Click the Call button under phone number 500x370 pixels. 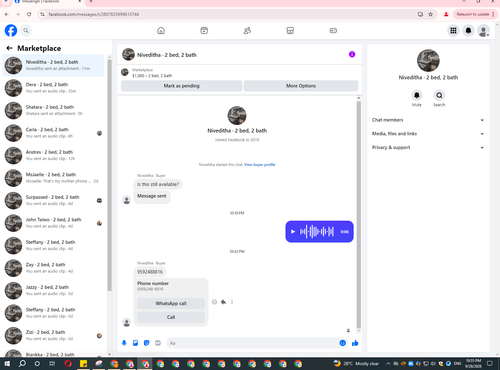point(171,317)
